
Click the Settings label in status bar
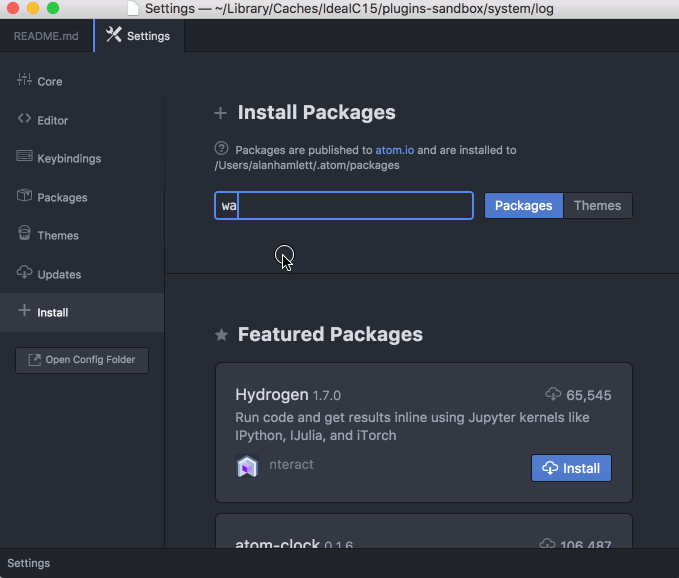29,563
